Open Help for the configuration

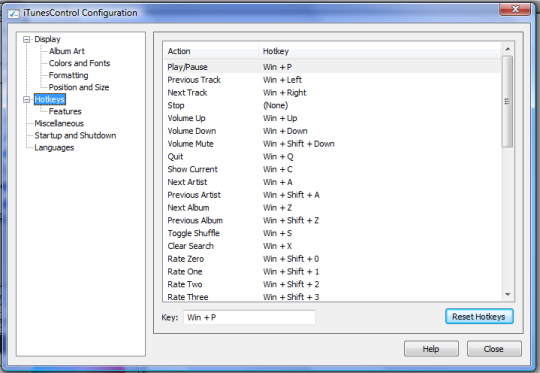tap(431, 349)
